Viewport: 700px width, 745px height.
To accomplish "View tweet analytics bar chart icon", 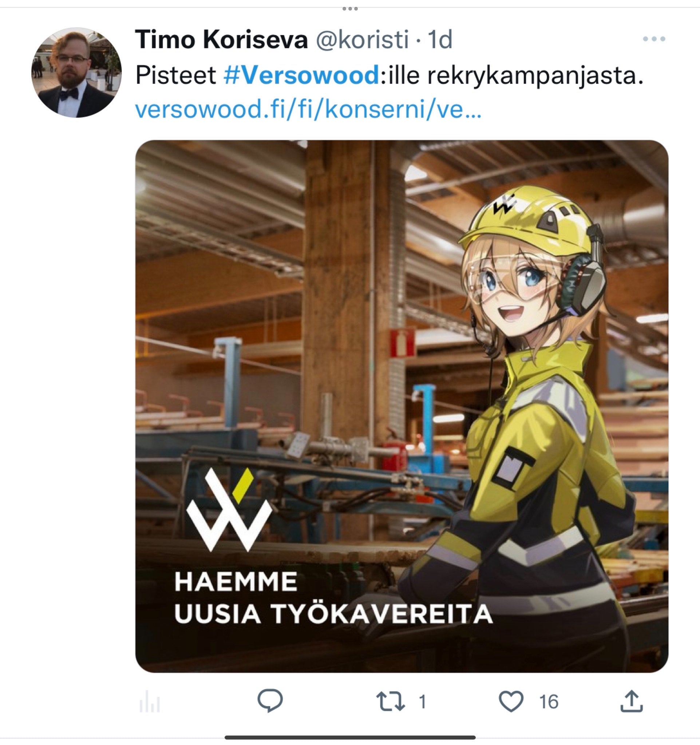I will click(150, 701).
